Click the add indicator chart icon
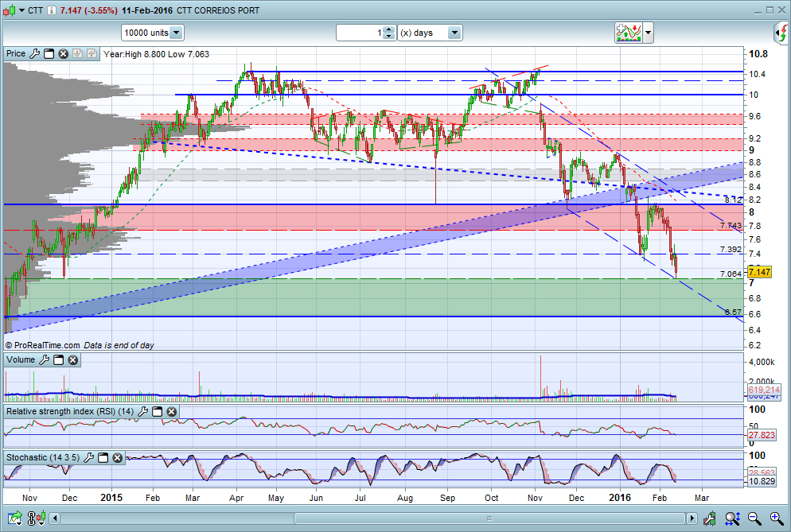Viewport: 791px width, 532px height. point(628,33)
